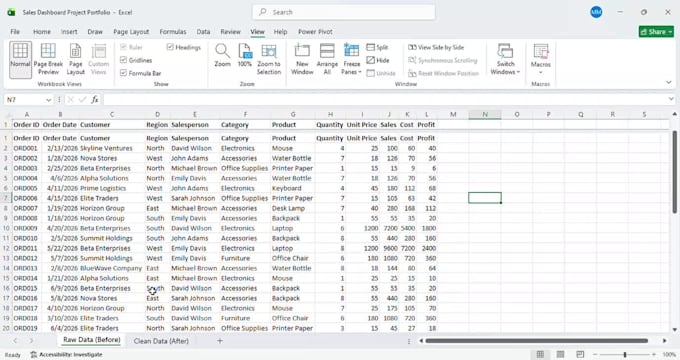Switch to Normal workbook view
The height and width of the screenshot is (360, 680).
tap(20, 59)
